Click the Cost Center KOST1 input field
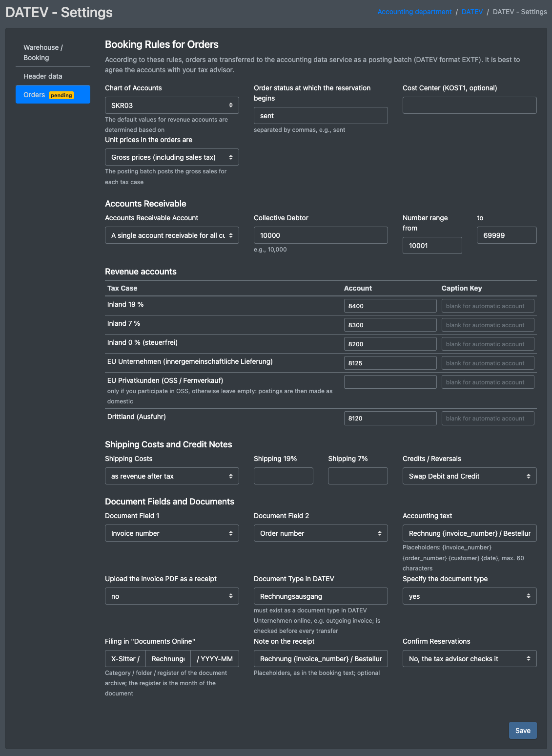Viewport: 552px width, 756px height. [x=470, y=105]
